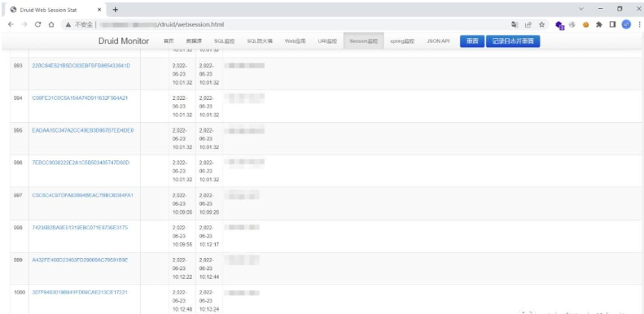Bookmark this page with the star icon
The image size is (644, 314).
[541, 24]
